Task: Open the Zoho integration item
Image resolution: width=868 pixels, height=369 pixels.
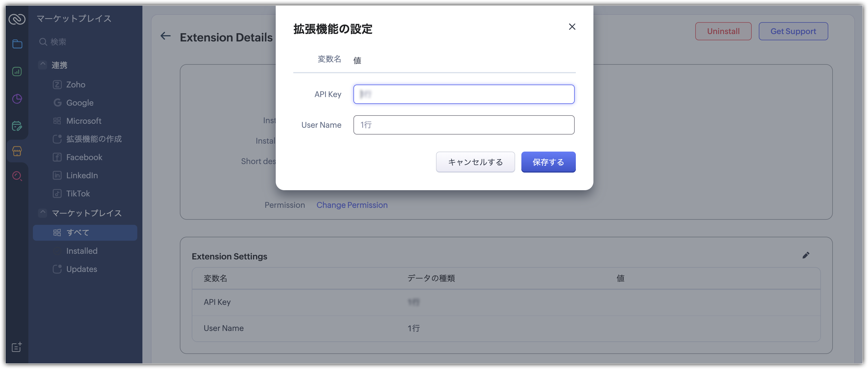Action: (x=75, y=85)
